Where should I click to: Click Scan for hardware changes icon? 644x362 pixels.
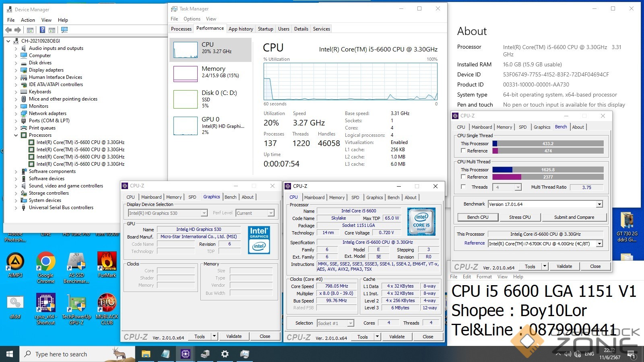64,30
